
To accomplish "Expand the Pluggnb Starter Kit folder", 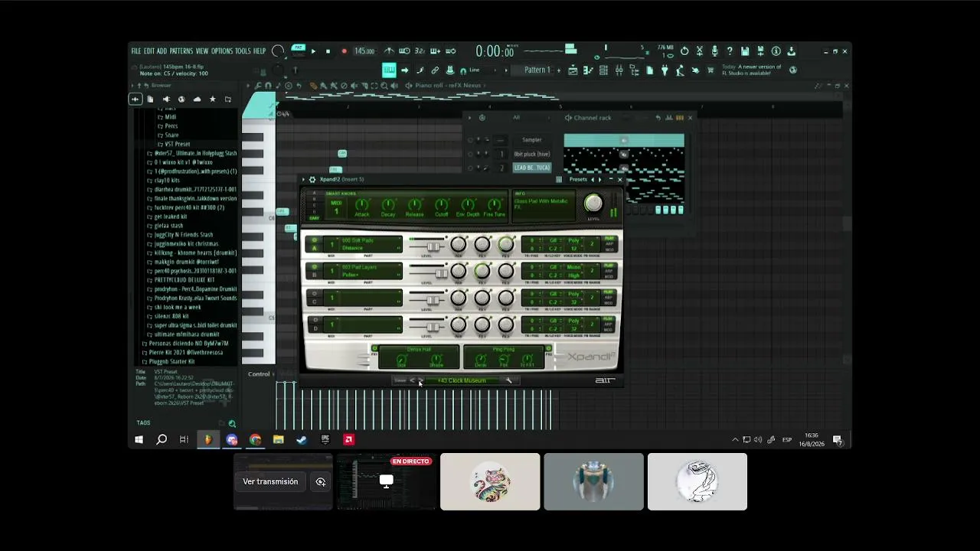I will [x=171, y=361].
